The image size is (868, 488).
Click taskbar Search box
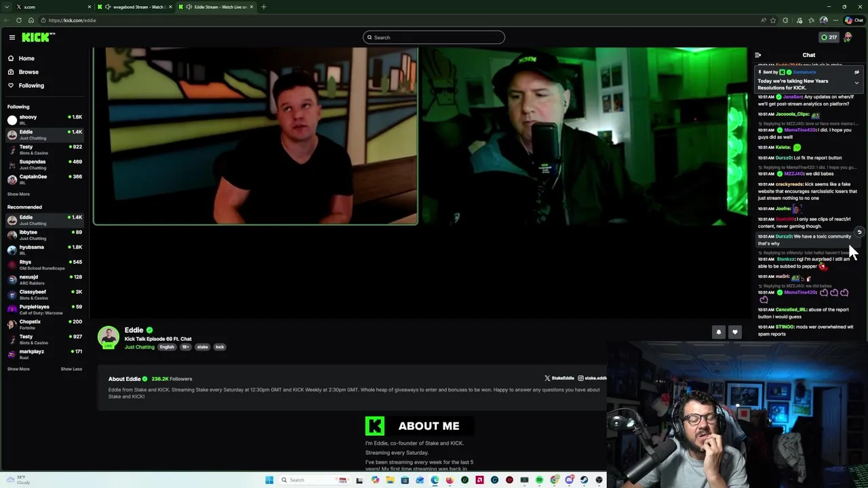(315, 480)
